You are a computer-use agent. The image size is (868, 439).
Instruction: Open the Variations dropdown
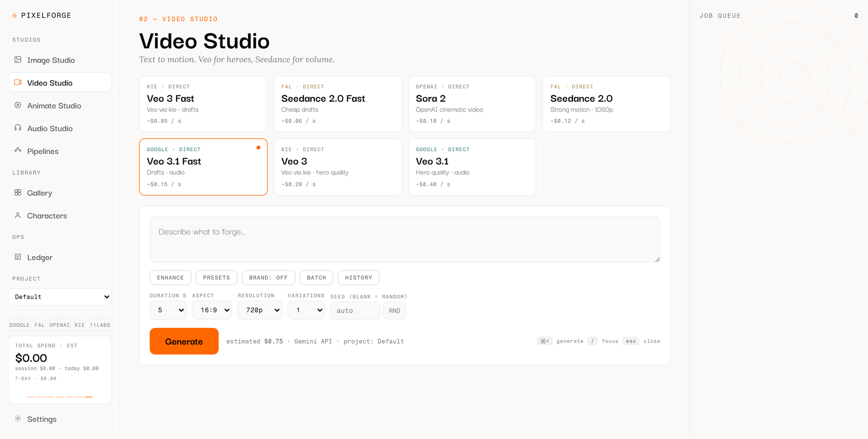306,310
